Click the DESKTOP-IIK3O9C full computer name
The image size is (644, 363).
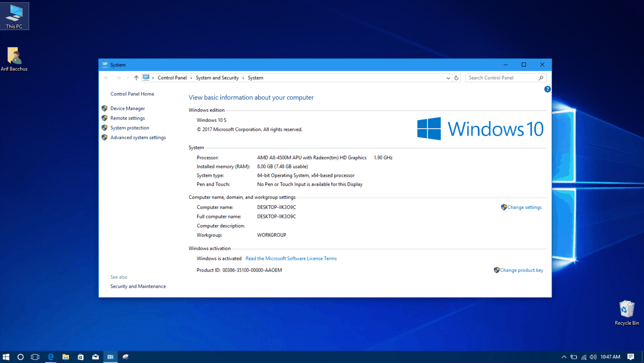(276, 216)
